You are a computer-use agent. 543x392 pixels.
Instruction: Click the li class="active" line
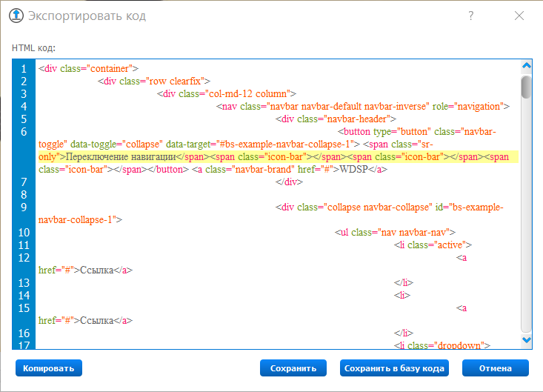pyautogui.click(x=433, y=245)
